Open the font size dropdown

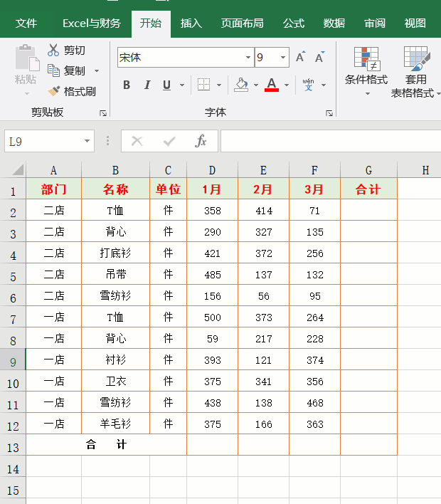[x=282, y=57]
